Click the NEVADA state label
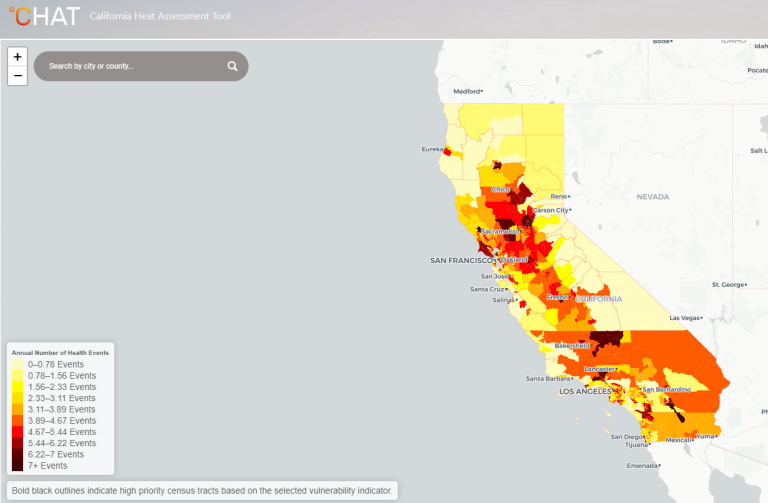This screenshot has width=768, height=503. (x=653, y=197)
